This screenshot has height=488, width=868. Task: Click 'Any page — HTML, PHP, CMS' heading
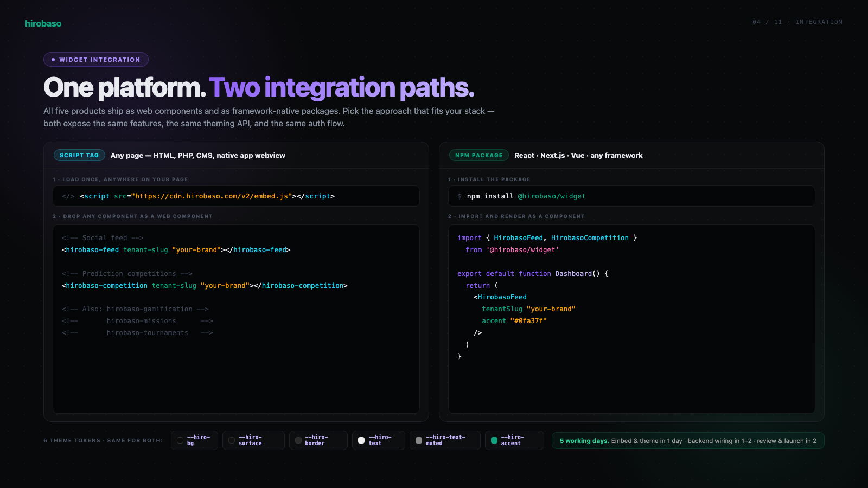pos(198,155)
